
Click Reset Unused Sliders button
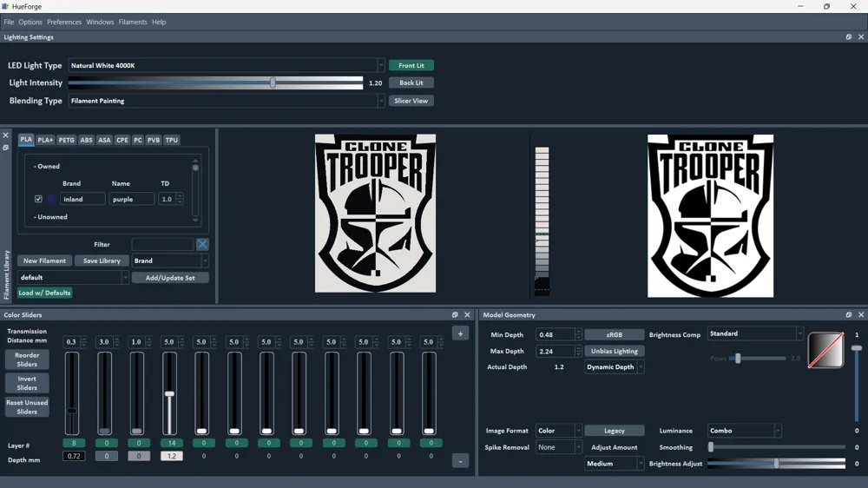[27, 407]
